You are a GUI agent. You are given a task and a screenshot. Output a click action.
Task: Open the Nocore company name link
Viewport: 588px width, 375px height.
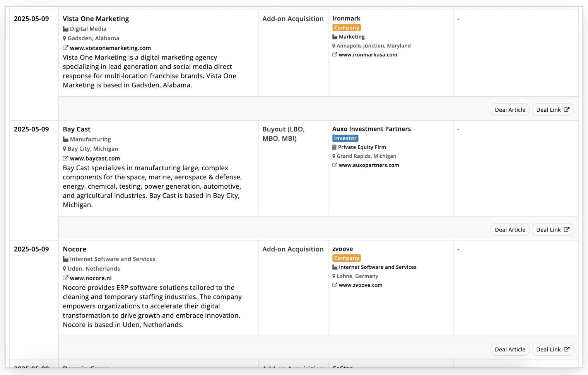click(75, 249)
